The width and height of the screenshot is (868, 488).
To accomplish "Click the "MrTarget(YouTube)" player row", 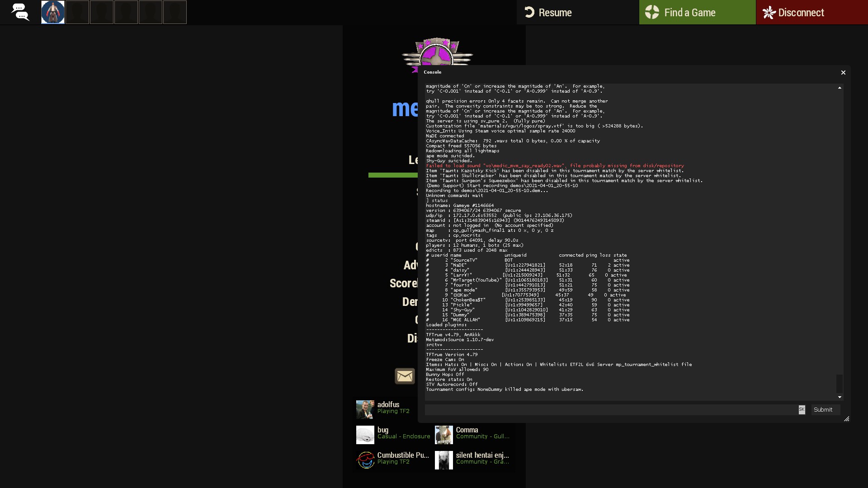I will [x=528, y=280].
